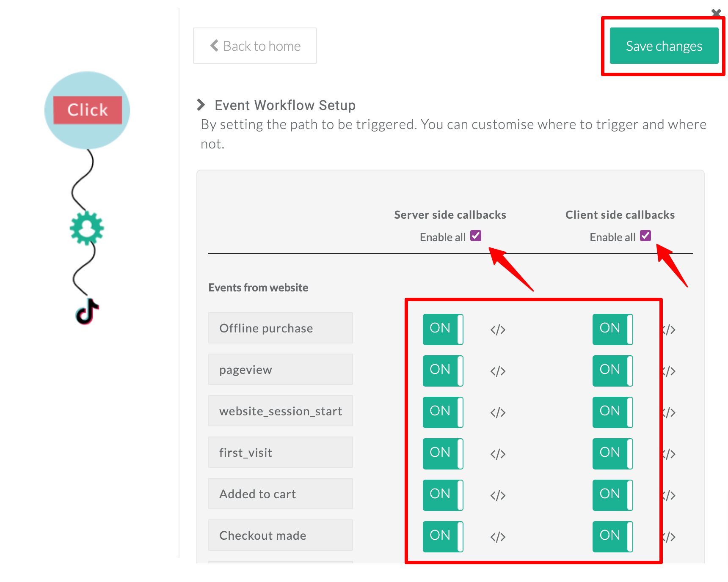
Task: Expand the Offline purchase event row
Action: click(x=280, y=328)
